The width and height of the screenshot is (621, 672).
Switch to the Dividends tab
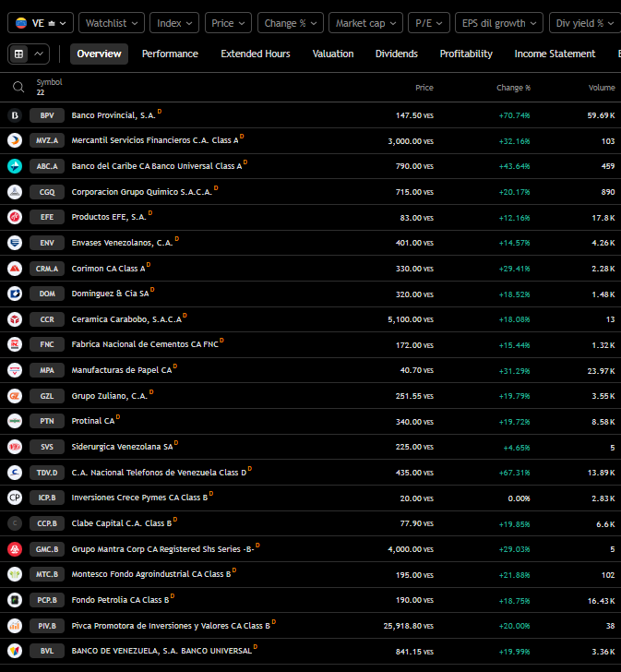pos(397,54)
